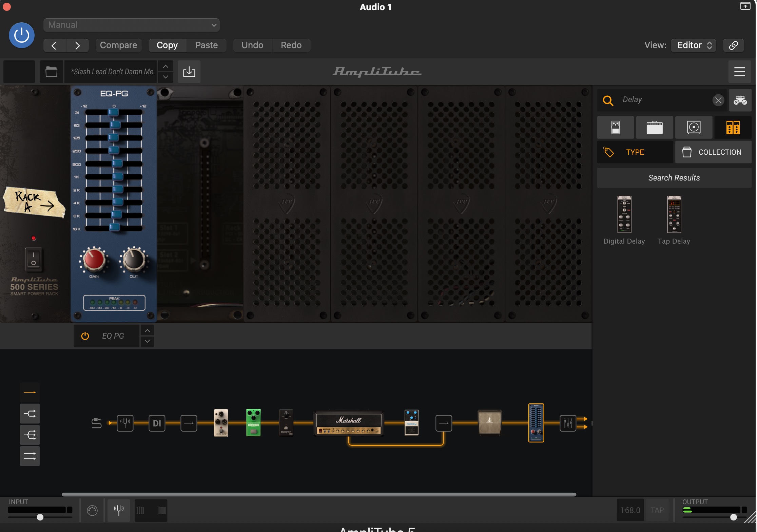Select the cabinet block in signal chain
This screenshot has height=532, width=757.
pyautogui.click(x=489, y=422)
